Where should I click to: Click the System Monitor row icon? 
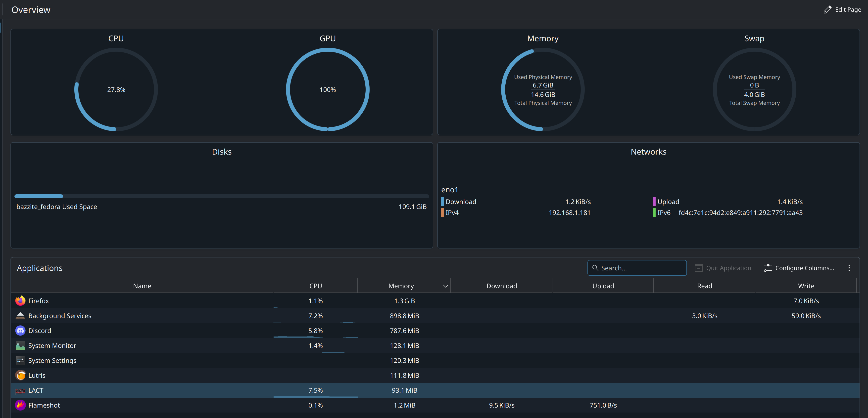click(x=20, y=345)
